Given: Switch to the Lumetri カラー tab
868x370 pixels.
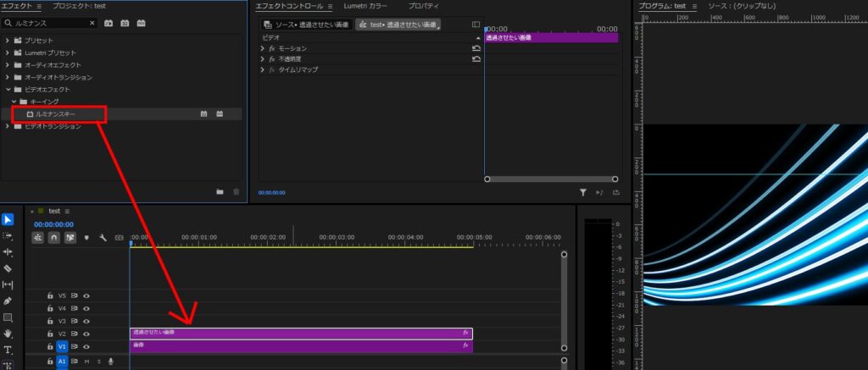Looking at the screenshot, I should tap(365, 6).
